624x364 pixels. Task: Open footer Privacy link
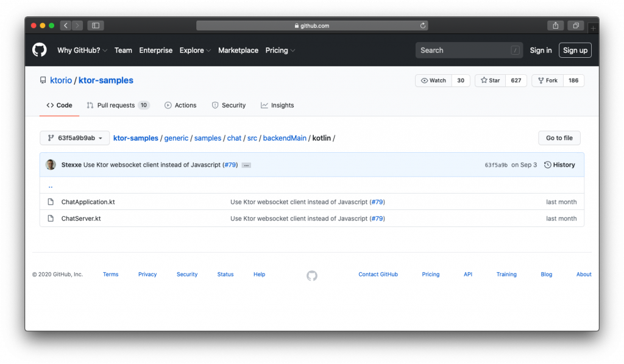pos(147,274)
